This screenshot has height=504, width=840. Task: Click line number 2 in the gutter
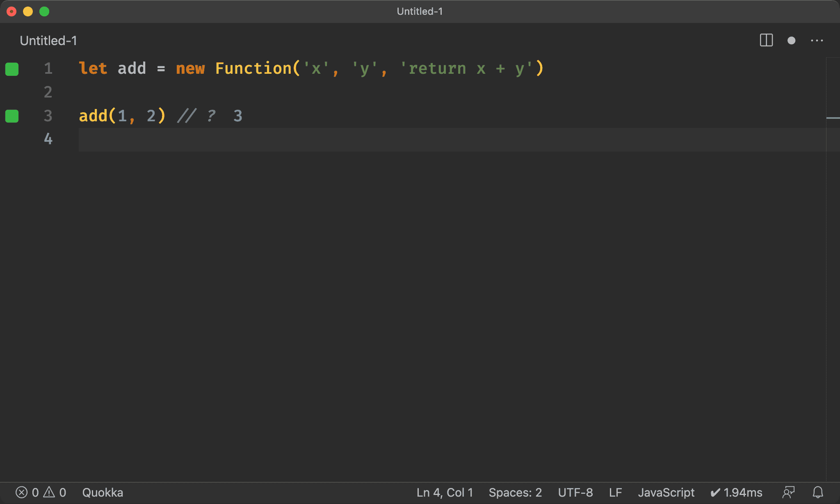coord(48,92)
